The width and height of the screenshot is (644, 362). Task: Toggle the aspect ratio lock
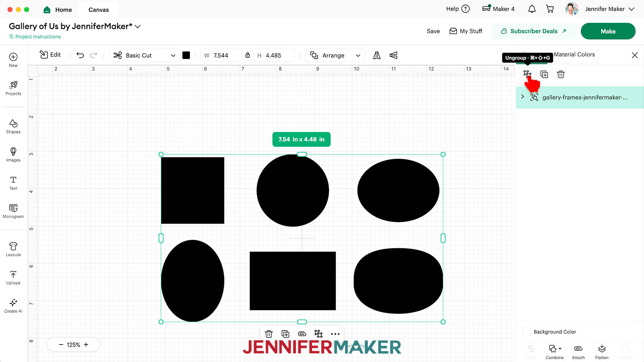(x=248, y=55)
